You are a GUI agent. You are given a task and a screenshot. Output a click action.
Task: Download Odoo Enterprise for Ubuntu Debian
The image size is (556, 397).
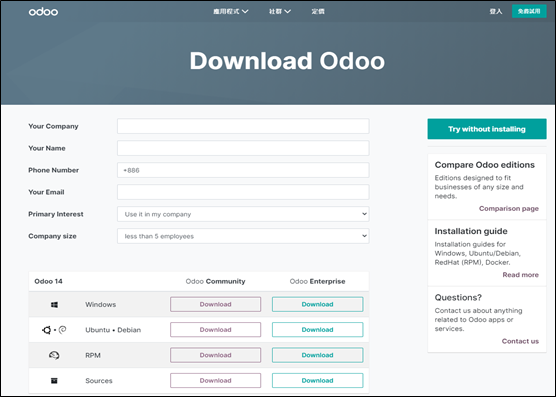tap(317, 330)
